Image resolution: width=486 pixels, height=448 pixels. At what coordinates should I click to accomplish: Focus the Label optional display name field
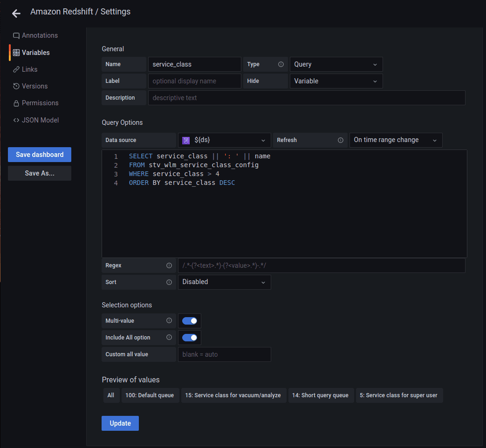[195, 81]
